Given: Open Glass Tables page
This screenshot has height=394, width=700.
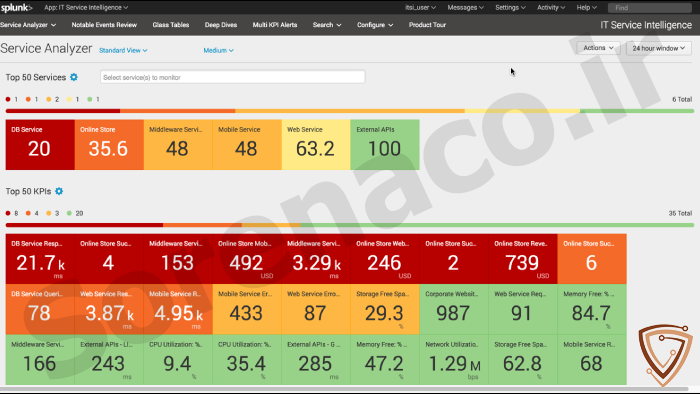Looking at the screenshot, I should [171, 25].
